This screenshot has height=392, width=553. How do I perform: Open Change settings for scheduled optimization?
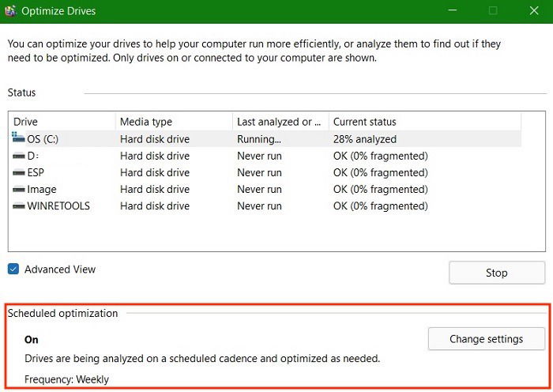[487, 339]
